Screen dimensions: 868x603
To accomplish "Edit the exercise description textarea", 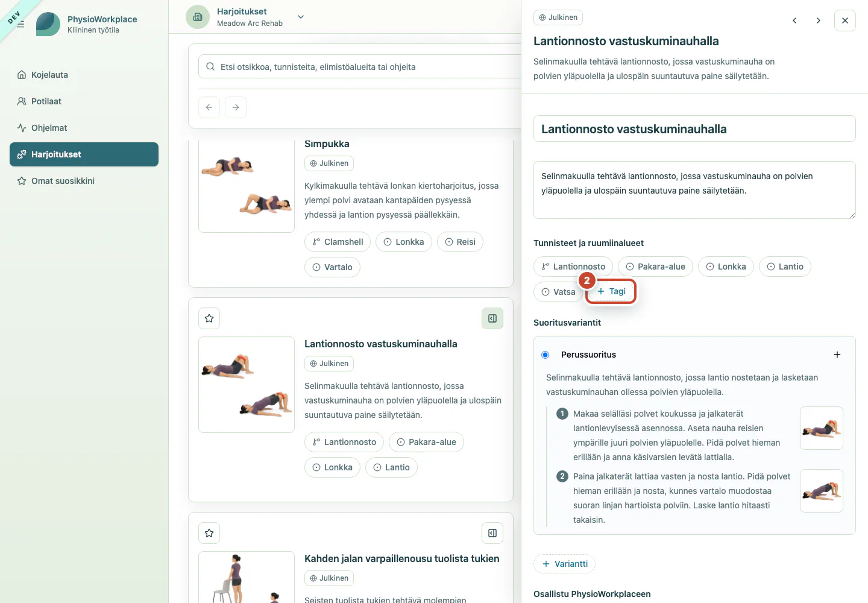I will coord(694,190).
